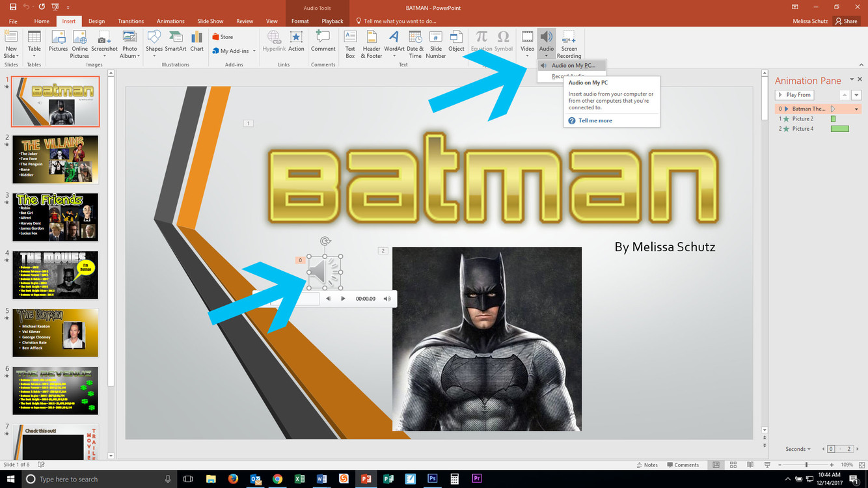Select Normal view button in status bar
Image resolution: width=868 pixels, height=488 pixels.
click(716, 465)
